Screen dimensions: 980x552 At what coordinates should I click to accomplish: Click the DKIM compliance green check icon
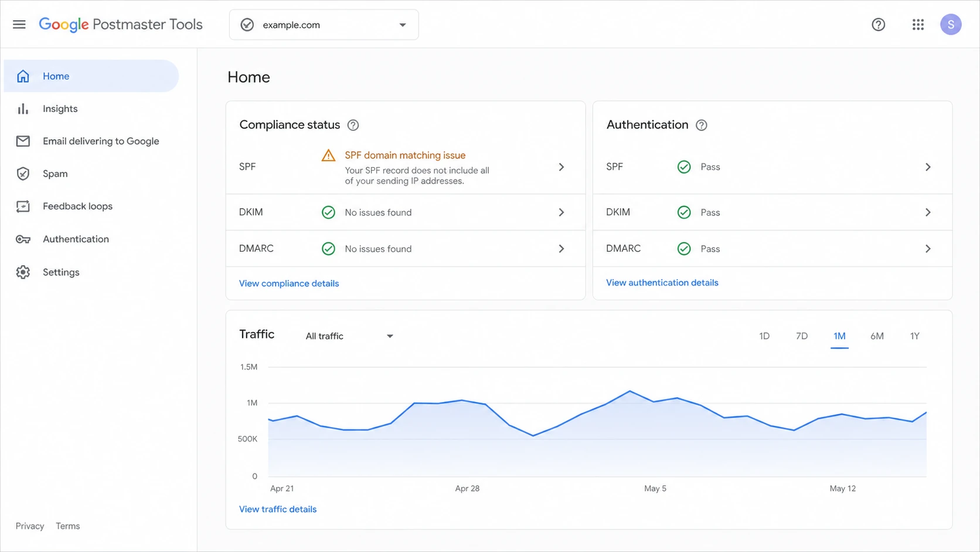tap(328, 212)
